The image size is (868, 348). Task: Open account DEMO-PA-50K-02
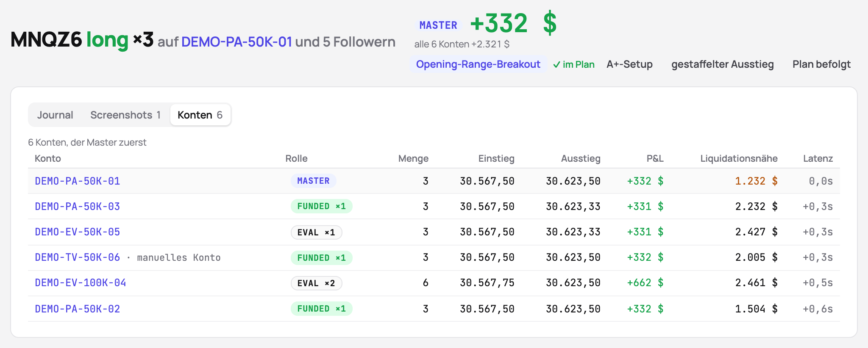[77, 309]
